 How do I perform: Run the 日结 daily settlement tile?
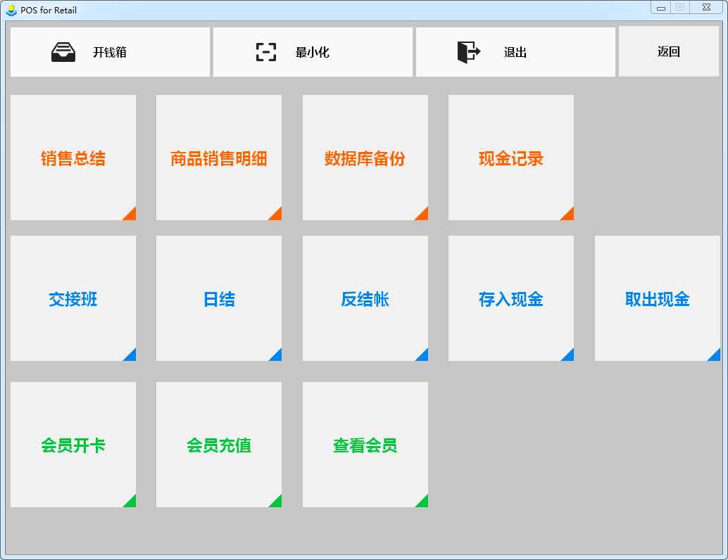coord(219,299)
